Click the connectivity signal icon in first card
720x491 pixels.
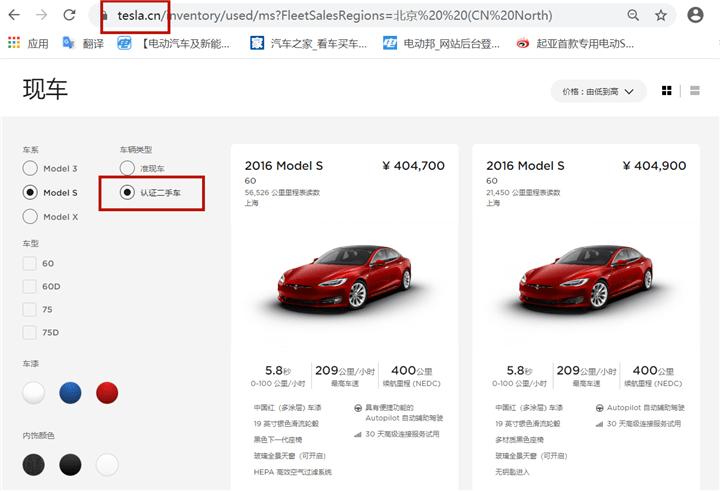[x=358, y=434]
